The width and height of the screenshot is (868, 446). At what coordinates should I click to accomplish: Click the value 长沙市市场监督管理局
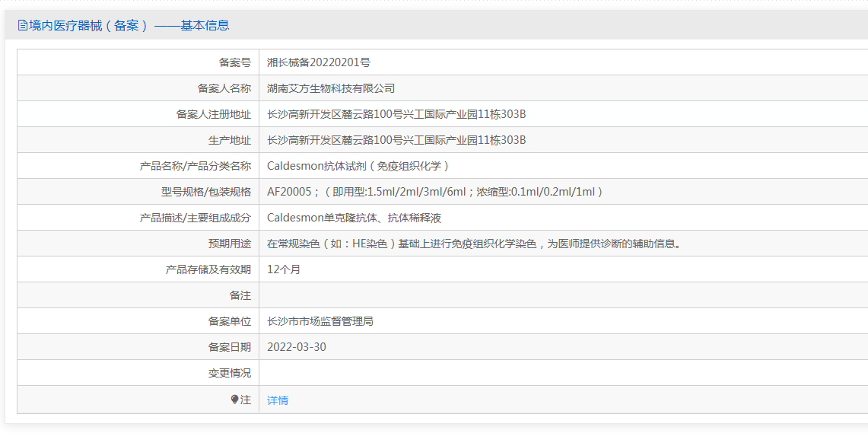pyautogui.click(x=320, y=321)
